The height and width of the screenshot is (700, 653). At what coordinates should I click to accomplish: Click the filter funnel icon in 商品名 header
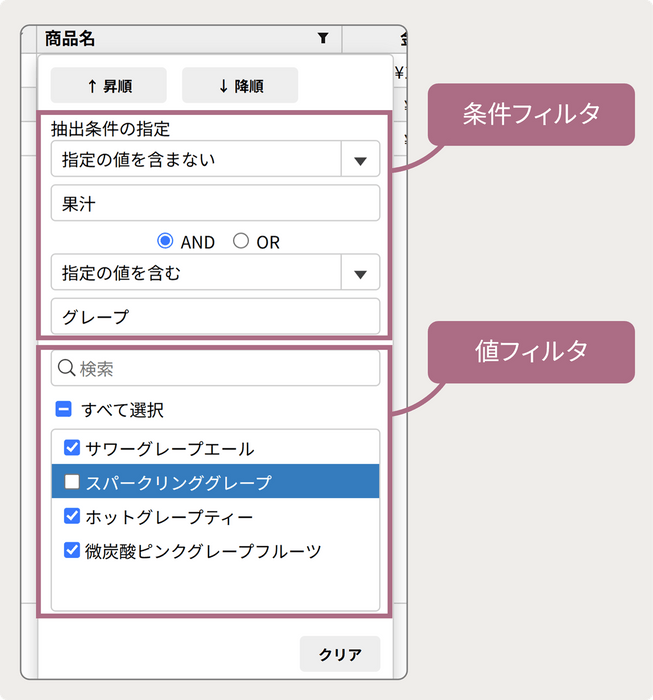click(x=322, y=39)
